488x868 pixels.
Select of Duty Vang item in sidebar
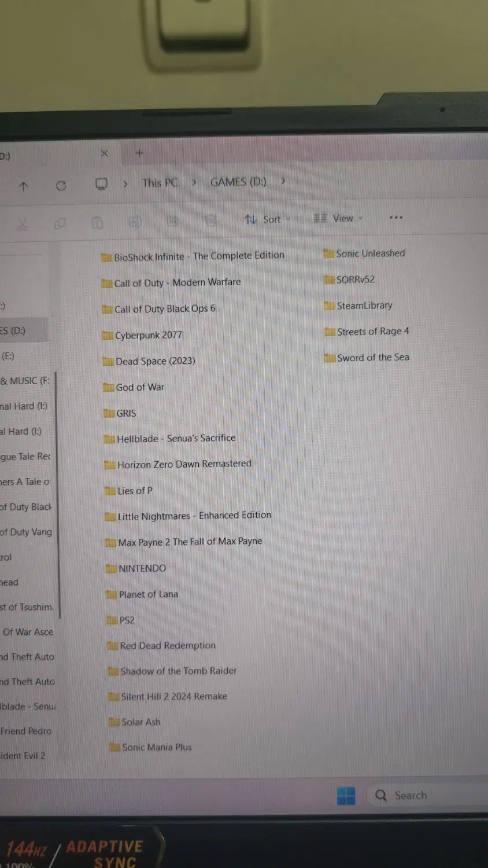tap(26, 532)
